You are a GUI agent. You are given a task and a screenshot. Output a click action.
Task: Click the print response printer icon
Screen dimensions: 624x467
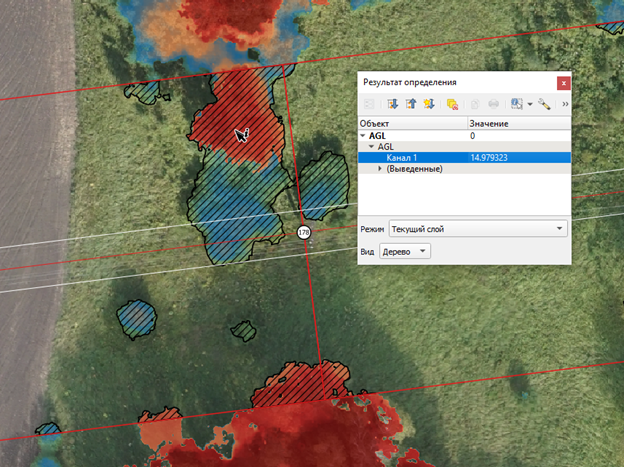click(493, 103)
